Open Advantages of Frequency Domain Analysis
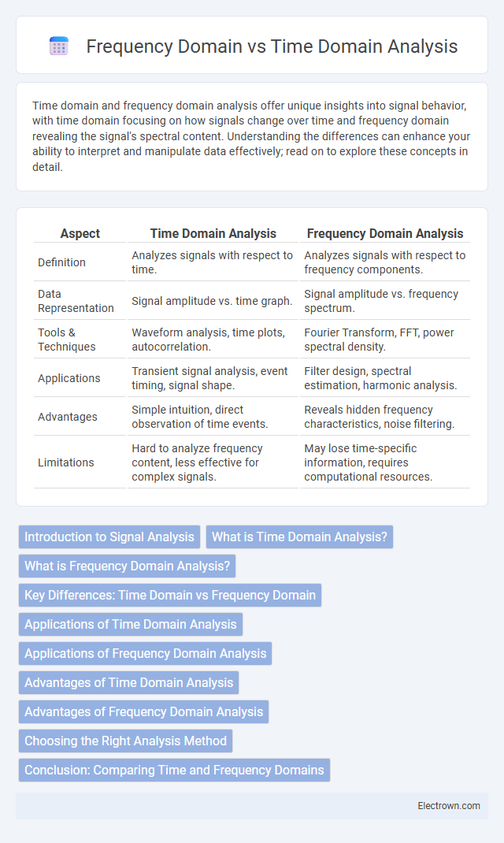Viewport: 504px width, 843px height. pyautogui.click(x=143, y=711)
